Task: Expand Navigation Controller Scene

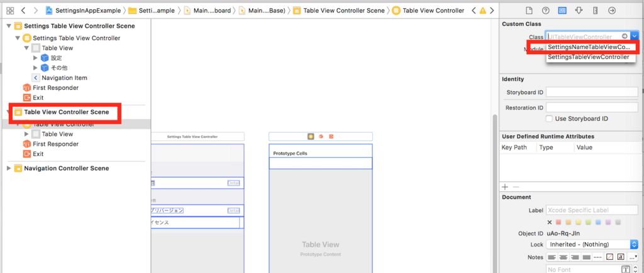Action: (9, 168)
